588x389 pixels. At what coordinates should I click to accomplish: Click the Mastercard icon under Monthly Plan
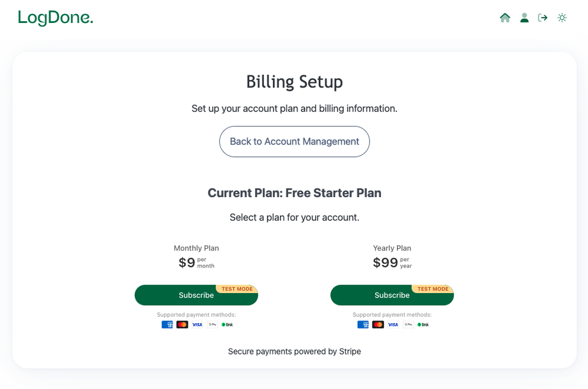[182, 324]
